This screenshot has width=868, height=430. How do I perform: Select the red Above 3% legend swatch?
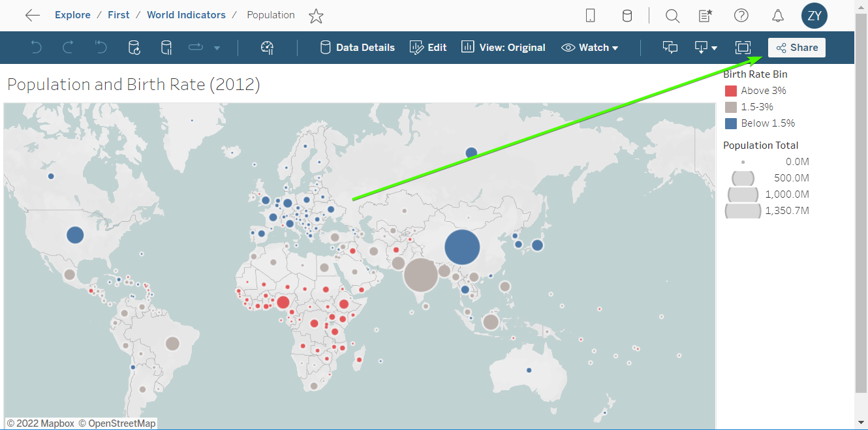pos(731,91)
